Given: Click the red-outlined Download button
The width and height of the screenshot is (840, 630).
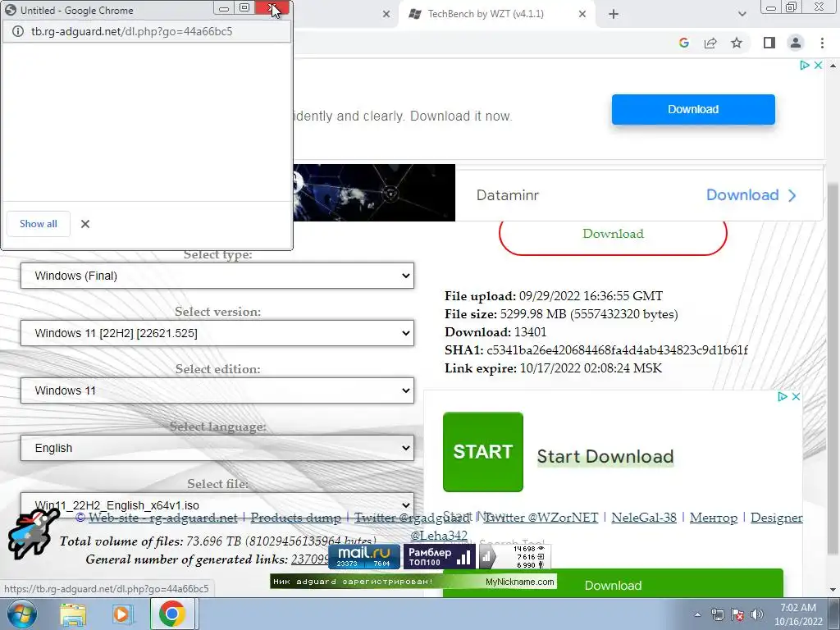Looking at the screenshot, I should click(613, 234).
